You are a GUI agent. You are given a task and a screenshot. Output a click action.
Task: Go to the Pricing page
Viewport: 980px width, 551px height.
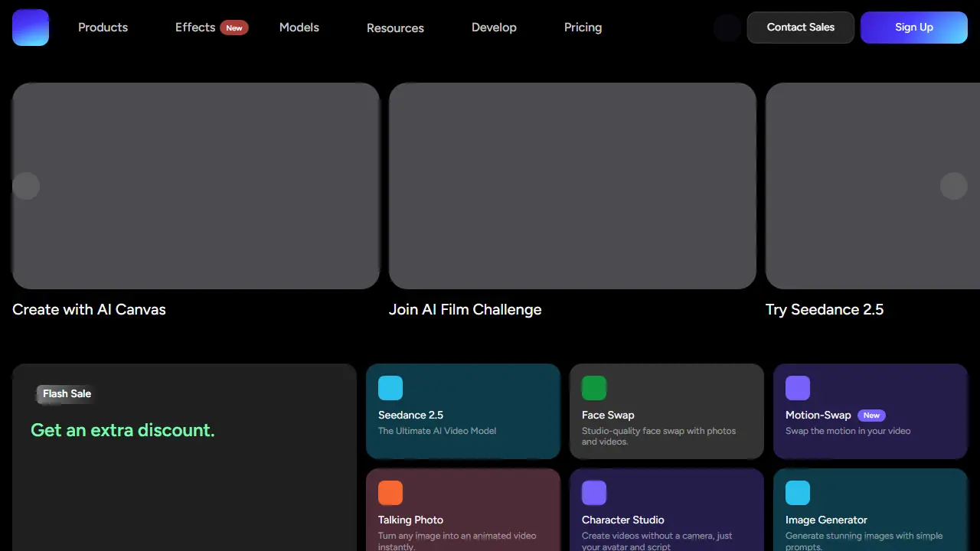pos(583,28)
